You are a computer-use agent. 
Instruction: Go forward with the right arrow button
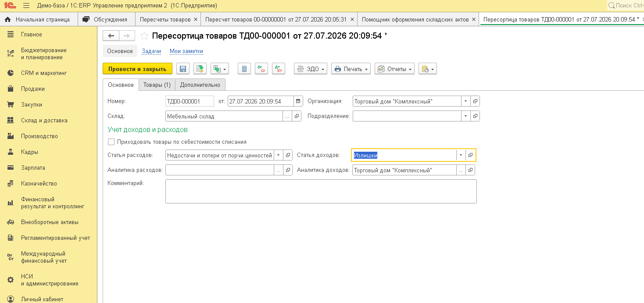[x=127, y=36]
